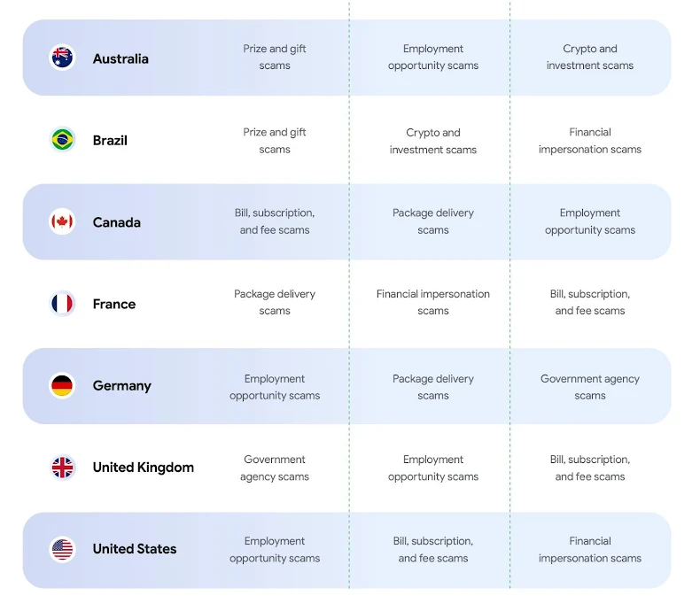700x611 pixels.
Task: Click the Brazil flag icon
Action: point(62,140)
